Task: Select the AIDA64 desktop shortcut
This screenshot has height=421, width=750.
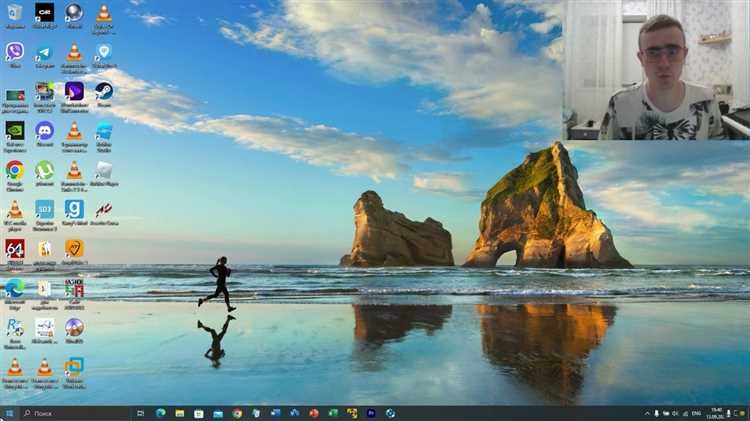Action: [15, 248]
